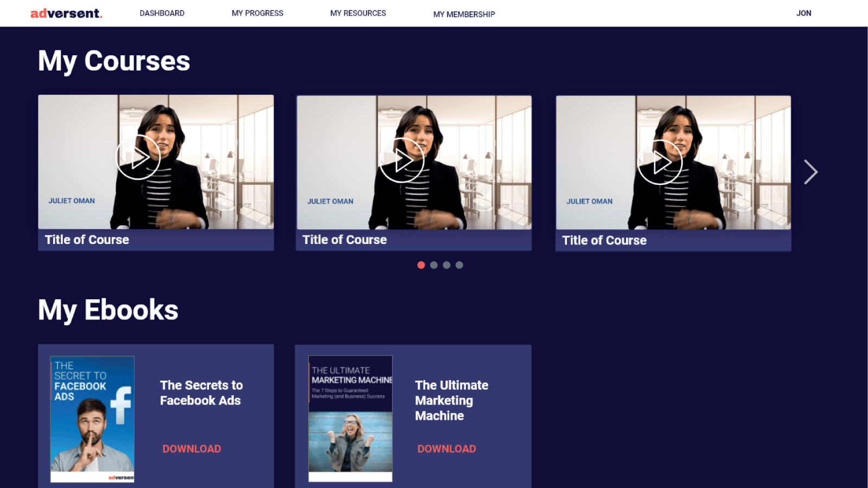868x488 pixels.
Task: Download The Secrets to Facebook Ads ebook
Action: (x=191, y=448)
